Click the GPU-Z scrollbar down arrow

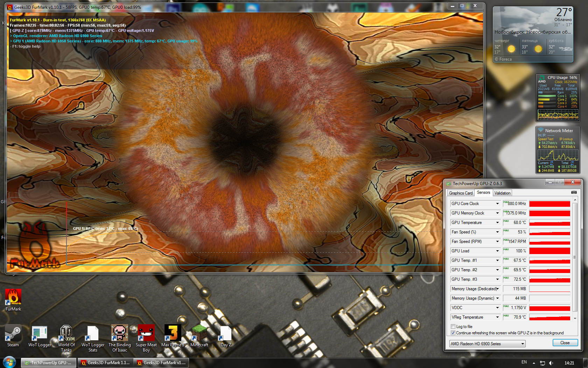(575, 318)
